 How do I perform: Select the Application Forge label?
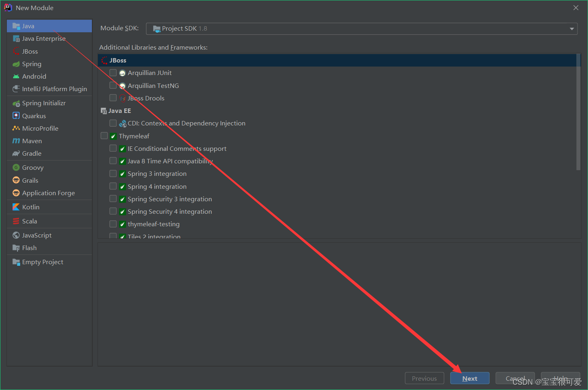click(x=48, y=193)
